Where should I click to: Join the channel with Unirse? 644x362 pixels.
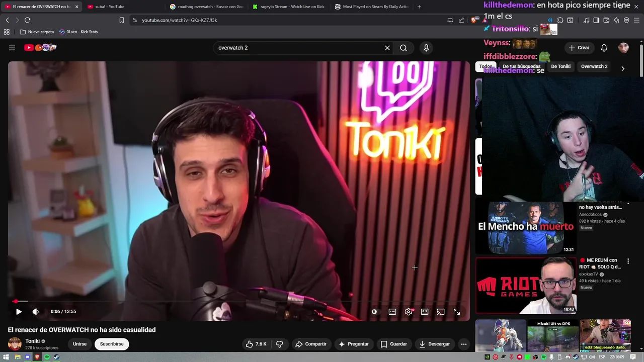coord(79,344)
